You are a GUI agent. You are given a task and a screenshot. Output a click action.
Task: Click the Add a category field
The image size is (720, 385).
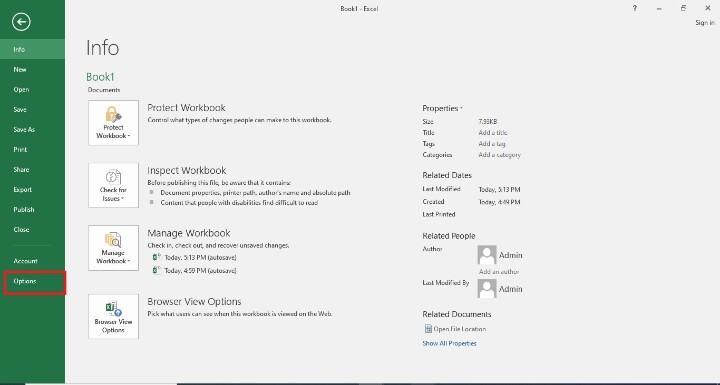pos(500,155)
